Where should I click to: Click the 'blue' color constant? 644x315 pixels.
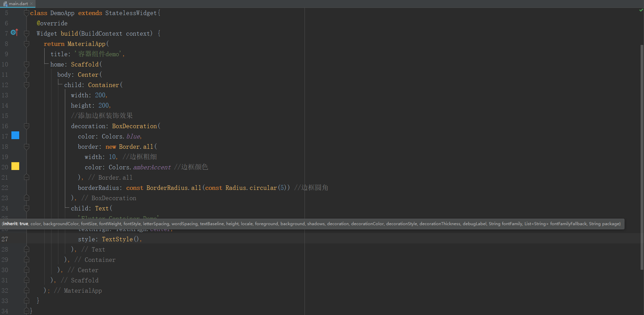tap(133, 136)
